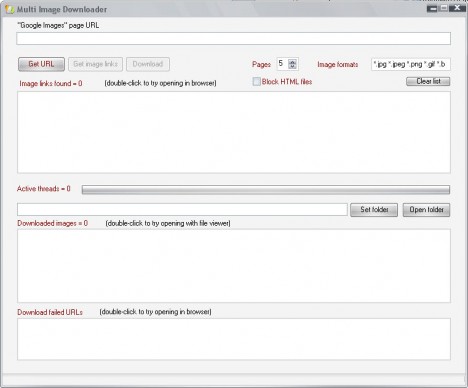Click inside the image links found list

click(x=234, y=132)
